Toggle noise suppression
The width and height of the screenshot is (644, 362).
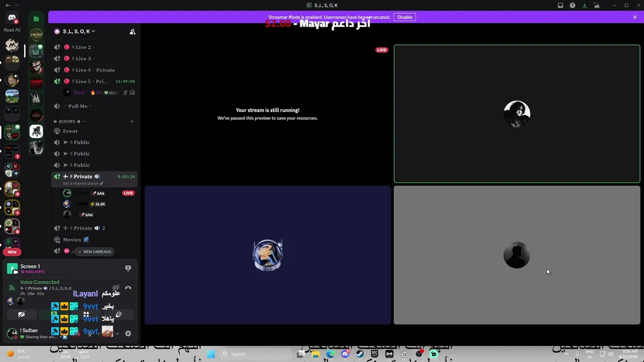coord(116,288)
